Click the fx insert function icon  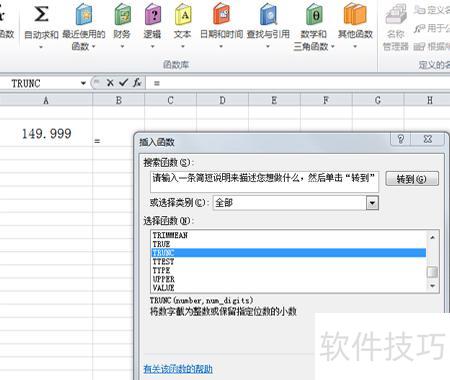tap(137, 83)
